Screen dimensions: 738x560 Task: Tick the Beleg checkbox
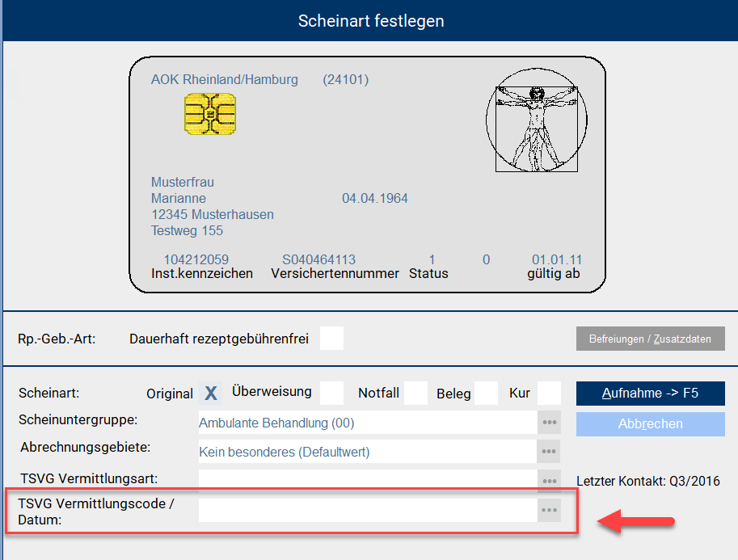486,394
